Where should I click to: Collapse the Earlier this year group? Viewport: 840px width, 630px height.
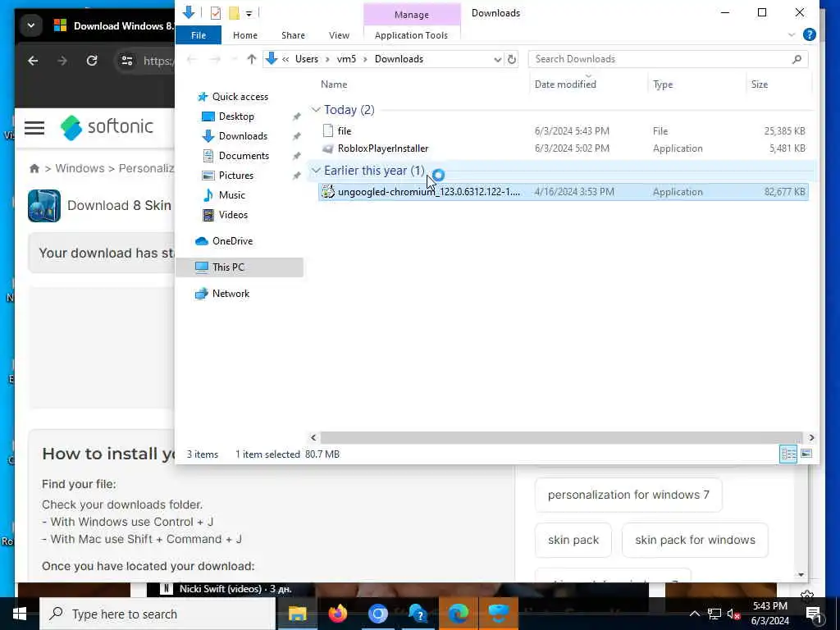[316, 171]
